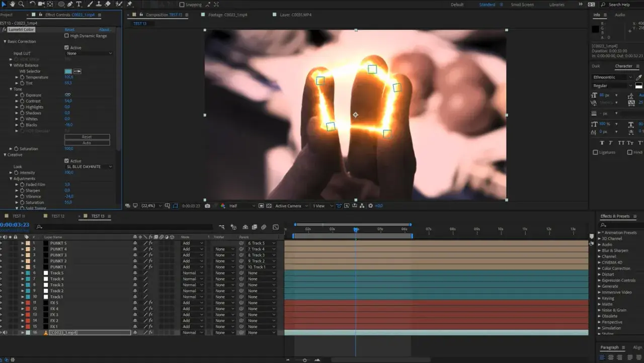Toggle the Ligatures checkbox
644x363 pixels.
(x=596, y=152)
